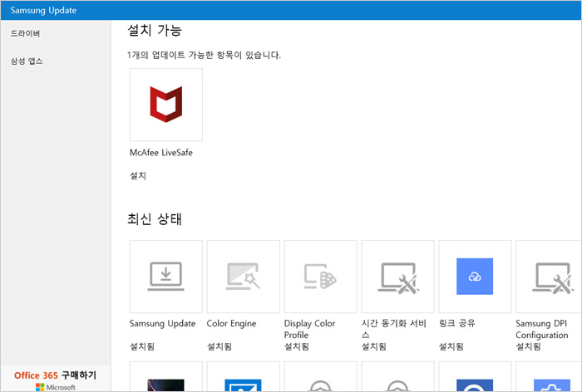This screenshot has width=582, height=392.
Task: Click the 링크 공유 name label
Action: (457, 323)
